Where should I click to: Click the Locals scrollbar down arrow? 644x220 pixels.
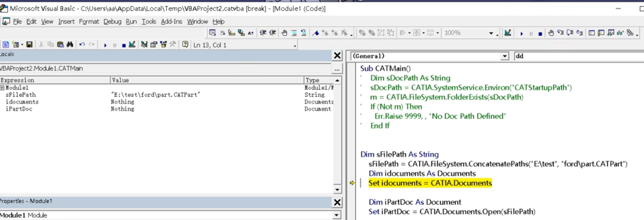(338, 190)
